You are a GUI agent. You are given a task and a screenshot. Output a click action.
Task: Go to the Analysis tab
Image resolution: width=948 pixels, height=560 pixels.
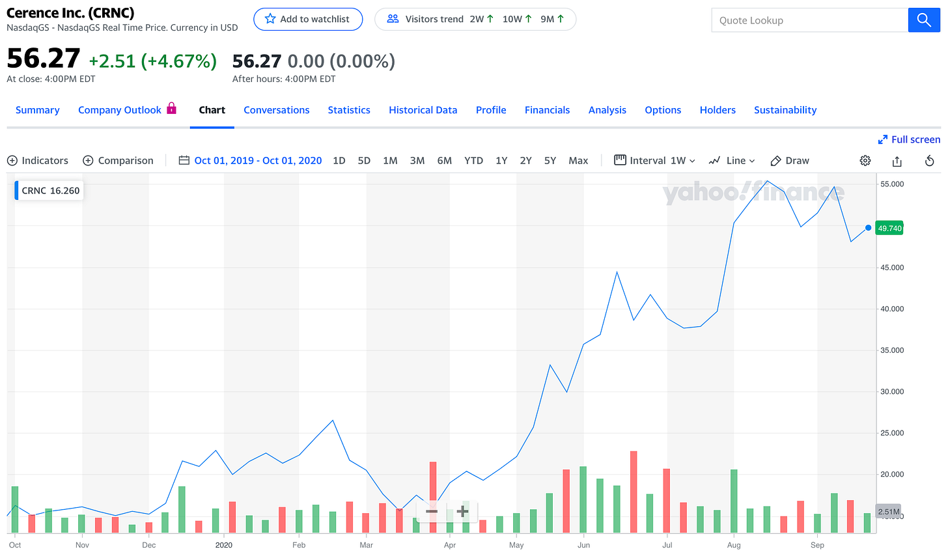[607, 110]
